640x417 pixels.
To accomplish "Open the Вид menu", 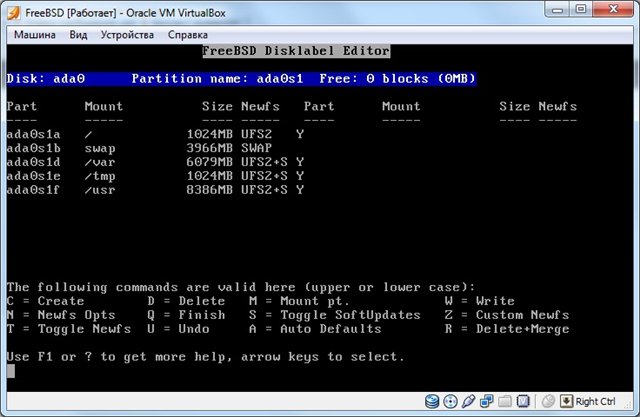I will click(79, 35).
